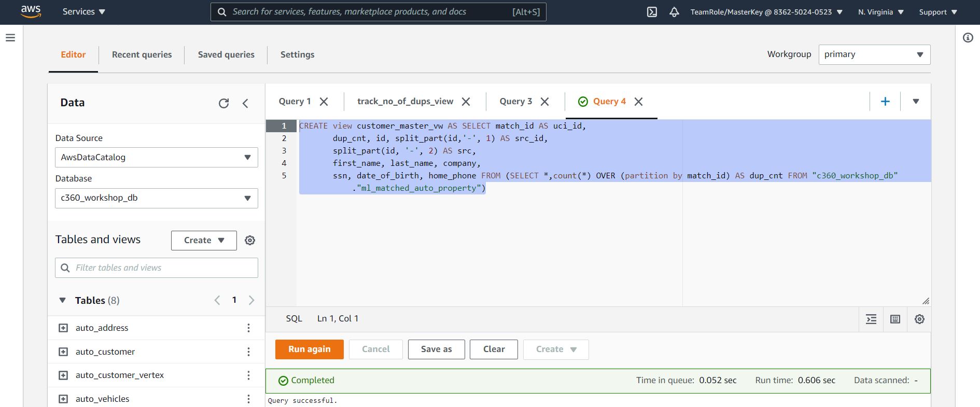980x407 pixels.
Task: Click the Run again button
Action: pyautogui.click(x=310, y=349)
